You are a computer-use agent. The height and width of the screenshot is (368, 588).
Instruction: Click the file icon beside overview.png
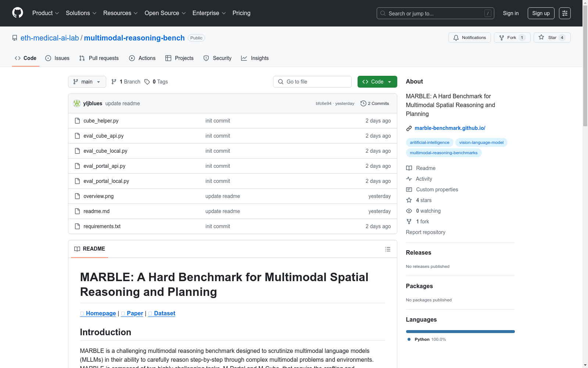pos(77,196)
